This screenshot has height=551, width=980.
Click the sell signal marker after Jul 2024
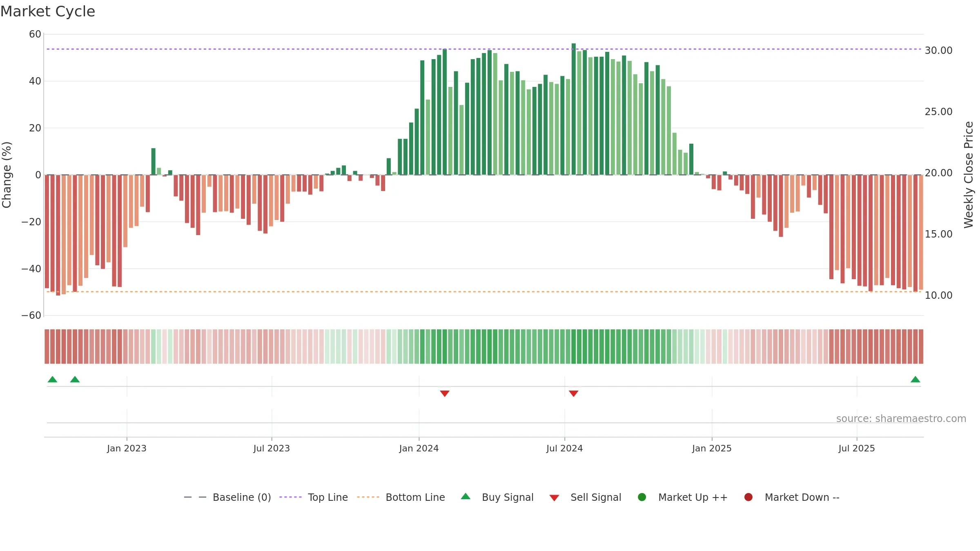tap(574, 393)
